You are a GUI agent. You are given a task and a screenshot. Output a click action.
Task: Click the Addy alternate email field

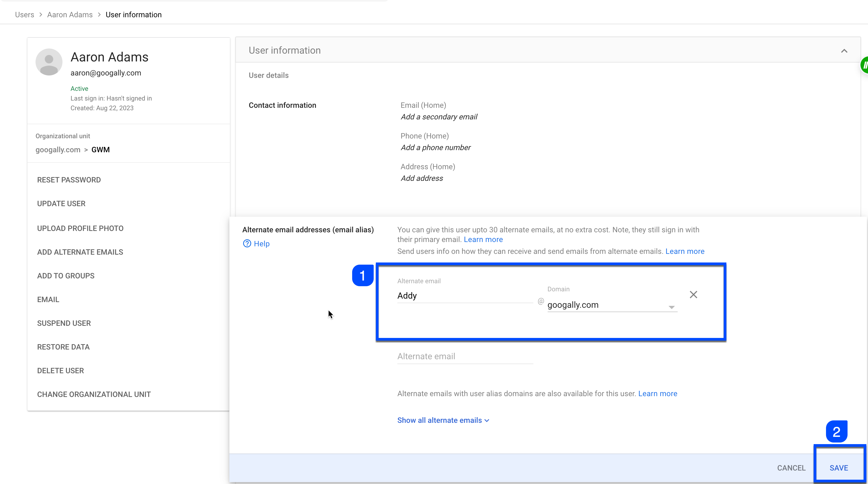tap(465, 296)
